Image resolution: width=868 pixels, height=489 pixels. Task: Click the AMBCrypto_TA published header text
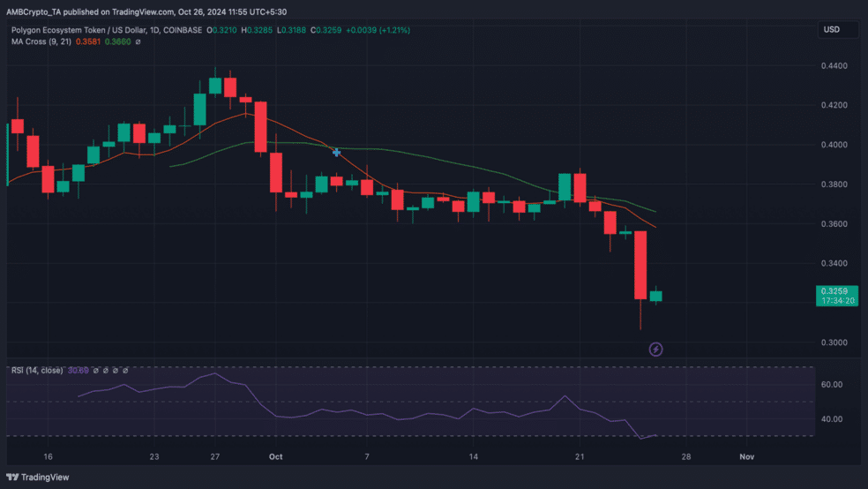pos(146,11)
